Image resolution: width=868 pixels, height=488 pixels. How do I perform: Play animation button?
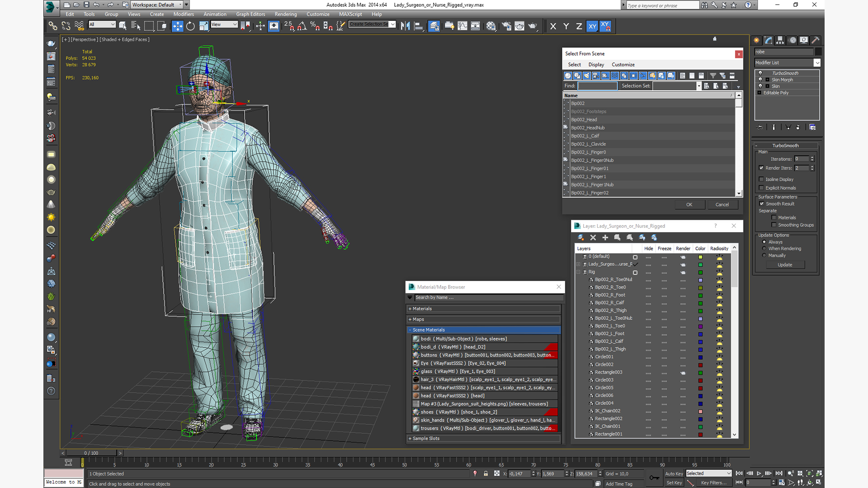point(759,473)
